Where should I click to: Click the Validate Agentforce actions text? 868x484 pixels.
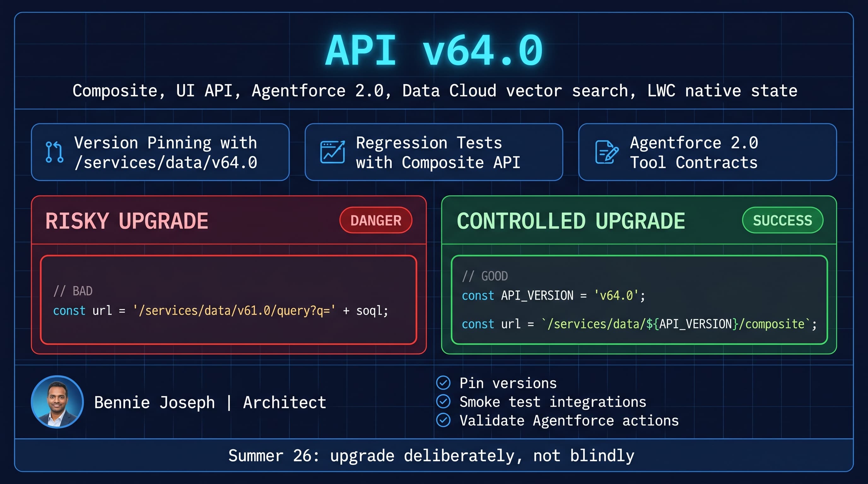click(569, 421)
